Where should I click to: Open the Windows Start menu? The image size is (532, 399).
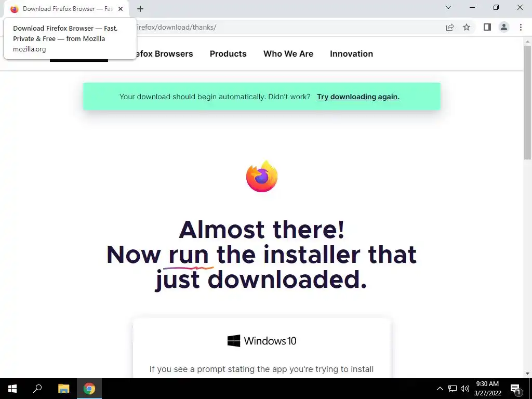[x=12, y=389]
